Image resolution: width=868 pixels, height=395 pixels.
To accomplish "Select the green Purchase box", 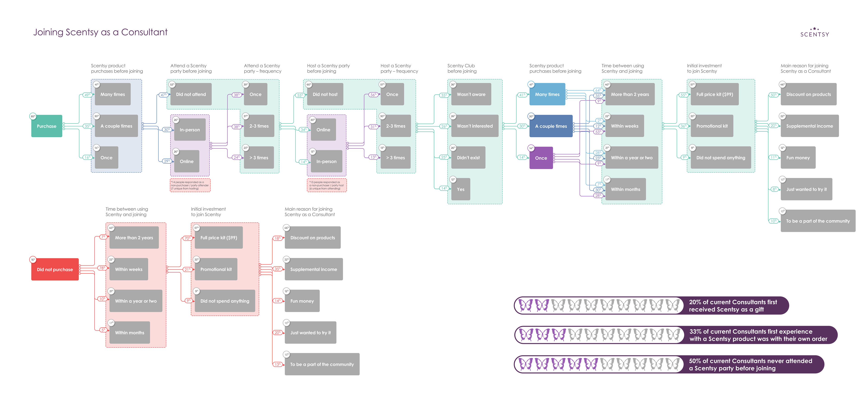I will [47, 126].
